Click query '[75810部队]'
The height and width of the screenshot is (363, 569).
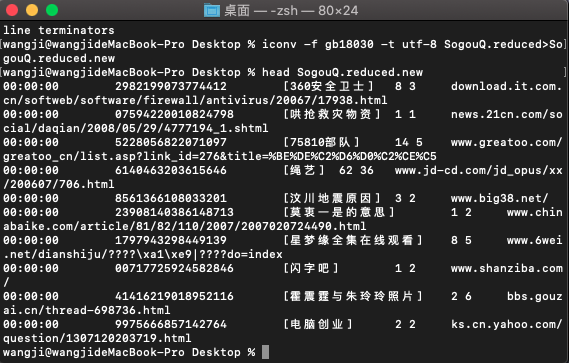321,142
